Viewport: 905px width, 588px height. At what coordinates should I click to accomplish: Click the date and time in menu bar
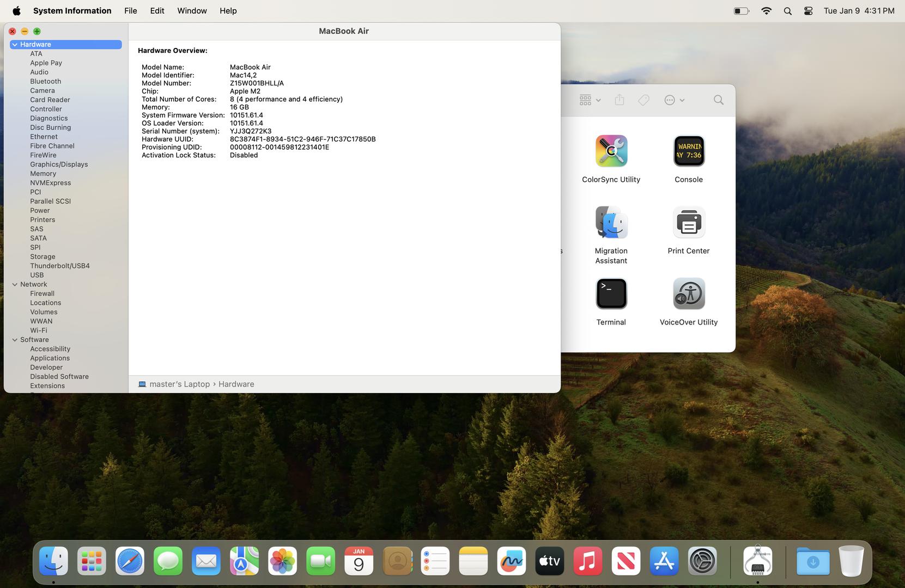tap(859, 11)
